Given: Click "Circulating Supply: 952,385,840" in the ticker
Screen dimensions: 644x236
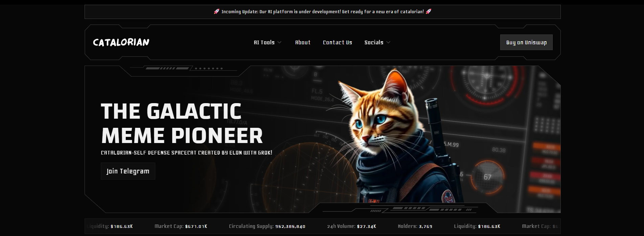Looking at the screenshot, I should point(267,226).
